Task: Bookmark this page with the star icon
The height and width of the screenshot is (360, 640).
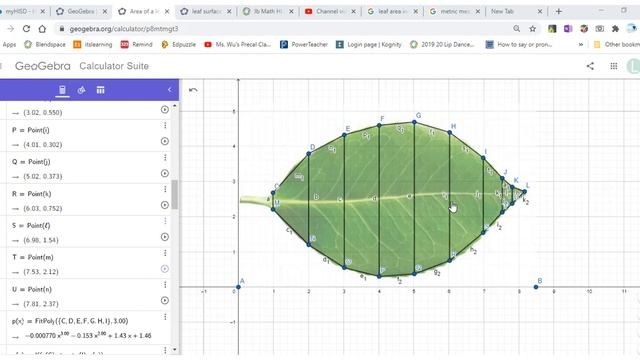Action: 533,29
